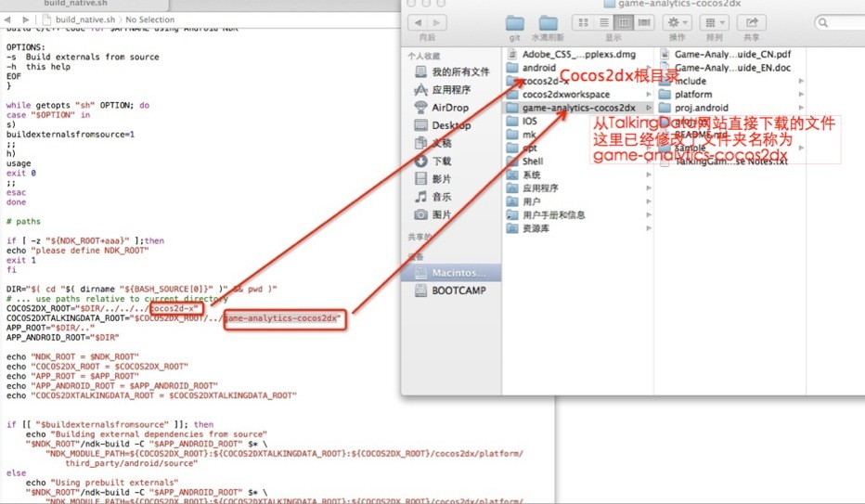Select 我的所有文件 in Finder sidebar
Screen dimensions: 865x504
pyautogui.click(x=452, y=71)
